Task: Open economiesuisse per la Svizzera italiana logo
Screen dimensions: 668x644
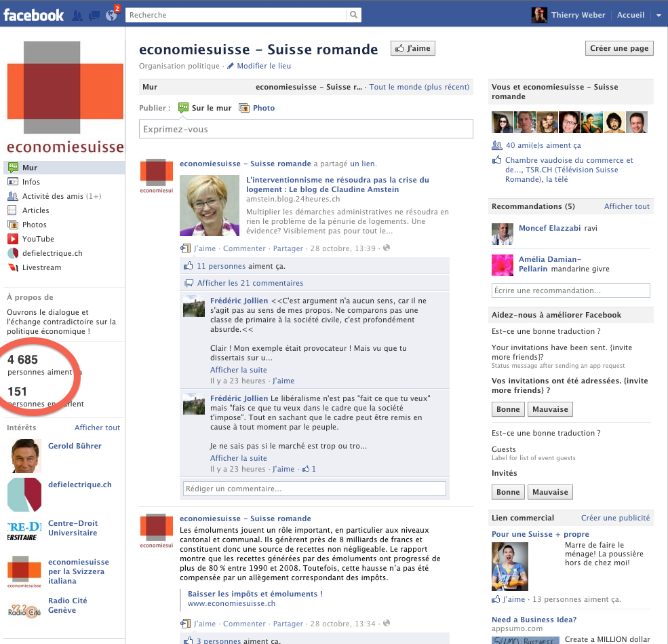Action: pos(24,571)
